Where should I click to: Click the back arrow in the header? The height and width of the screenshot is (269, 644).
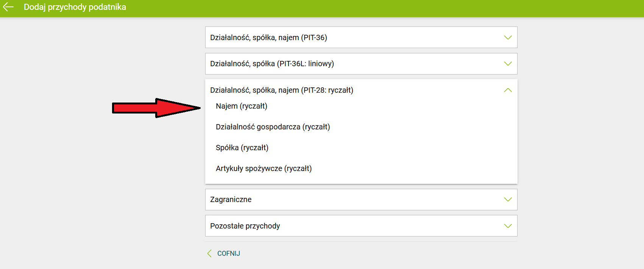8,7
